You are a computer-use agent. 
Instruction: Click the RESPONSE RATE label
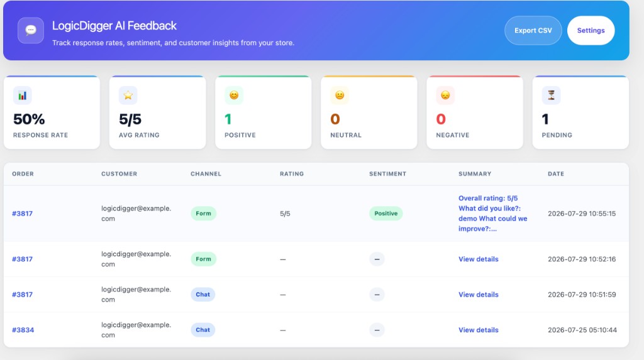coord(40,135)
